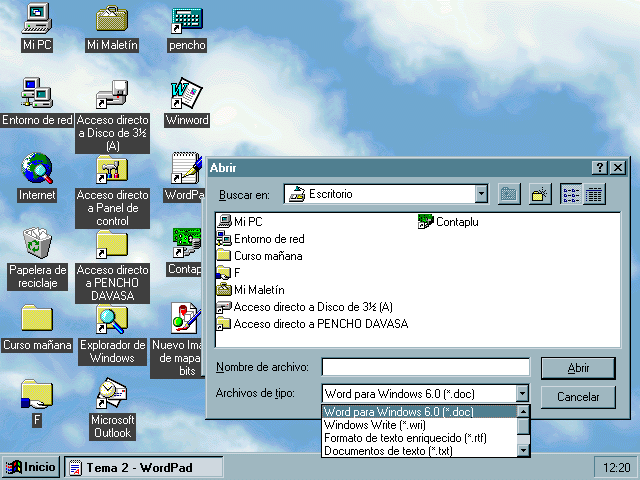
Task: Expand the Archivos de tipo dropdown arrow
Action: point(522,394)
